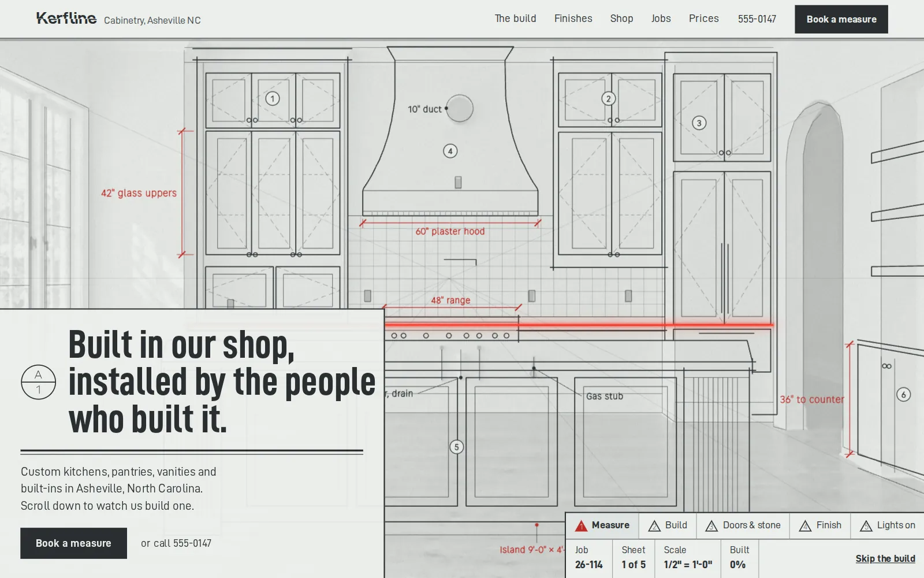Click callout marker 1 on upper cabinet

[273, 99]
